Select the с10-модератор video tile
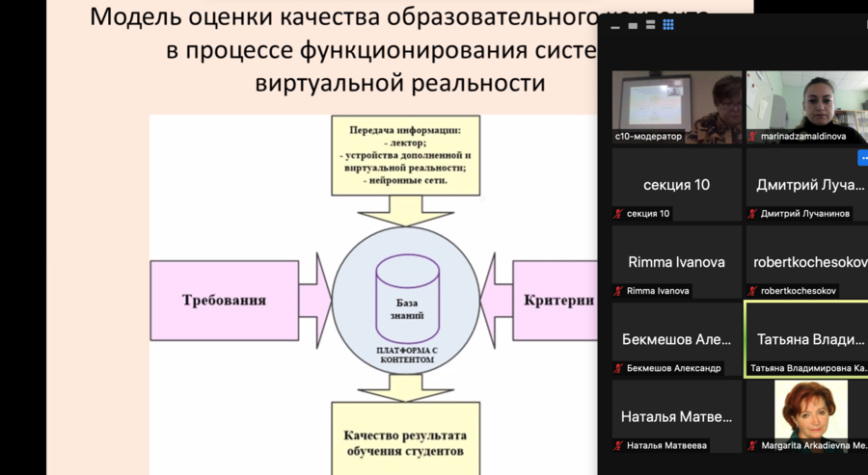868x475 pixels. click(676, 102)
